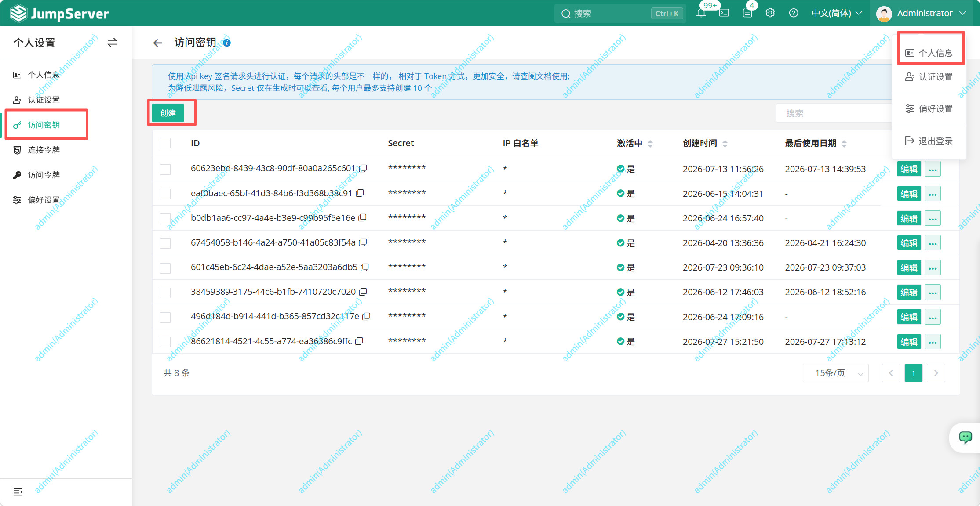This screenshot has height=506, width=980.
Task: Select 连接令牌 in the sidebar
Action: click(x=66, y=150)
